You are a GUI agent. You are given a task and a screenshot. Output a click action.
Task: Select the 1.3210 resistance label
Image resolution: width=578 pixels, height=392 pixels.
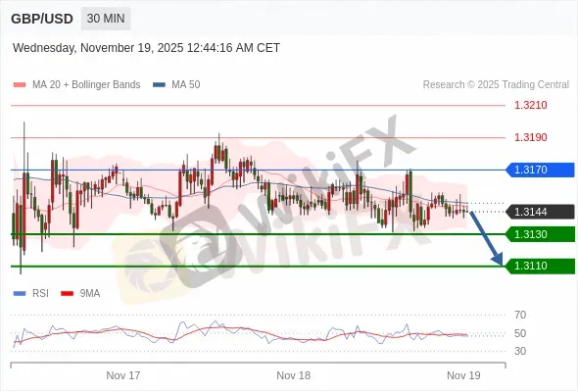(531, 105)
